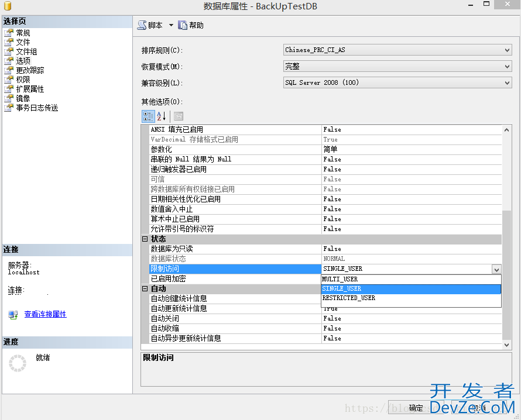Select the 选项 page

pyautogui.click(x=23, y=61)
